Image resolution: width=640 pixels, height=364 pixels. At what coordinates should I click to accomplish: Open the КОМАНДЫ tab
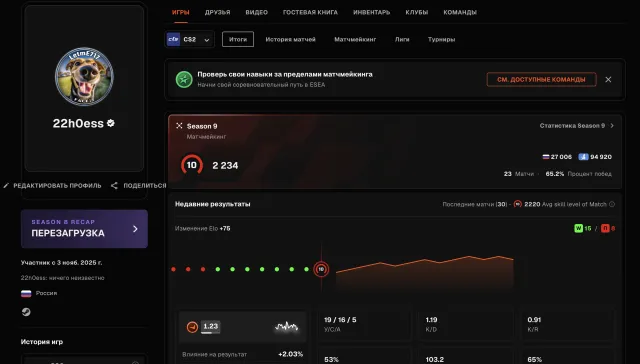coord(460,12)
